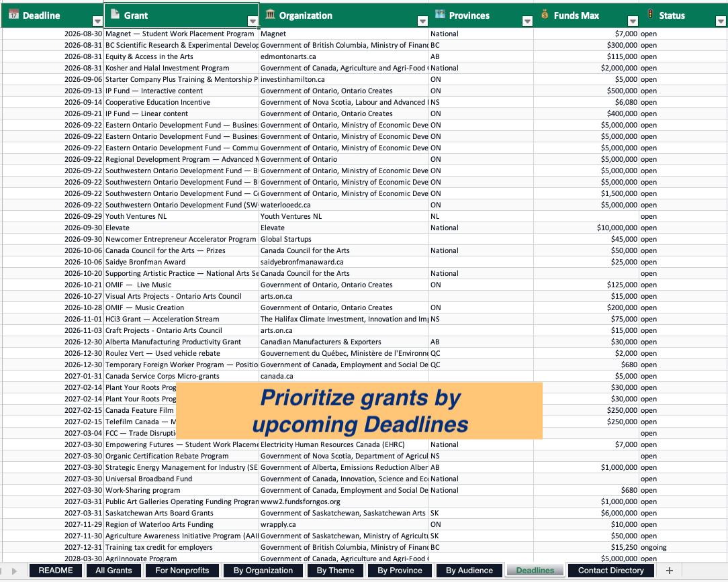The image size is (728, 582).
Task: Select the waterlooedc.ca organization cell
Action: tap(344, 205)
